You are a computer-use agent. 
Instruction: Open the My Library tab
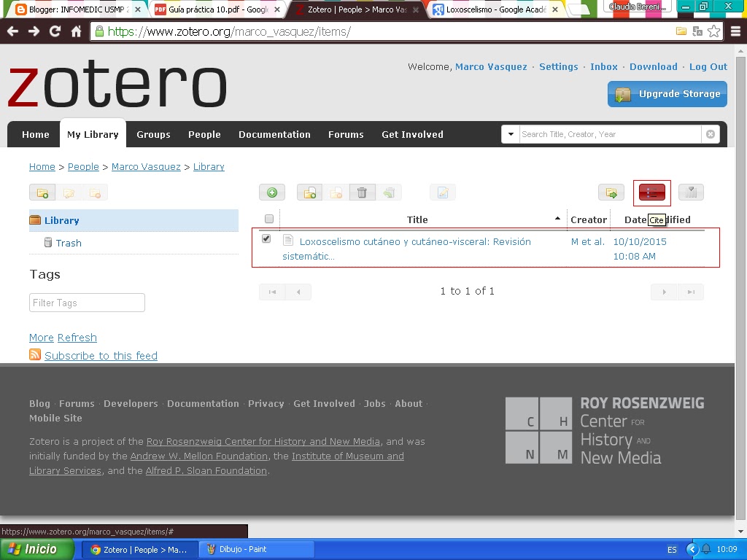click(x=93, y=134)
